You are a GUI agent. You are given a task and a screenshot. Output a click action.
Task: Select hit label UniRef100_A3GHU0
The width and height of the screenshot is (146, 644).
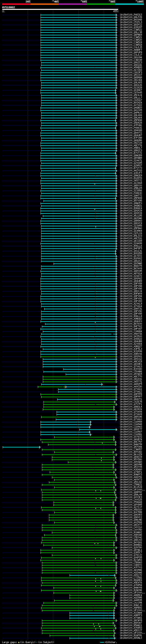tap(131, 469)
